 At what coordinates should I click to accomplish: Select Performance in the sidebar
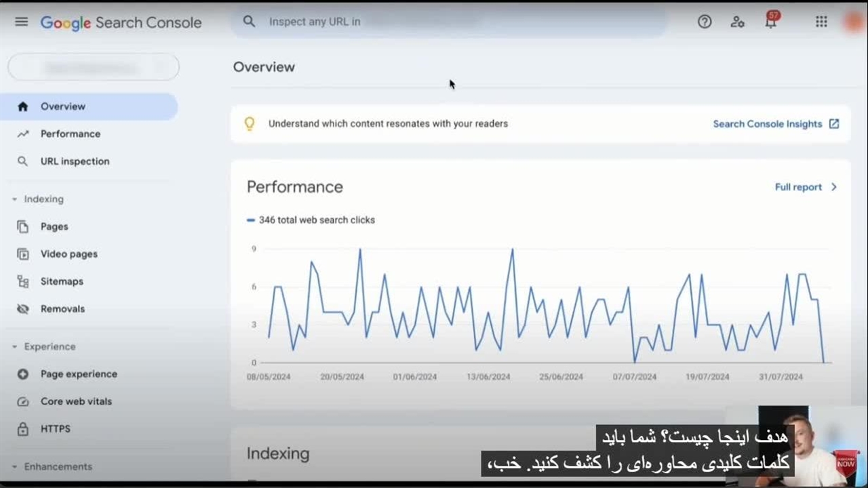click(70, 134)
